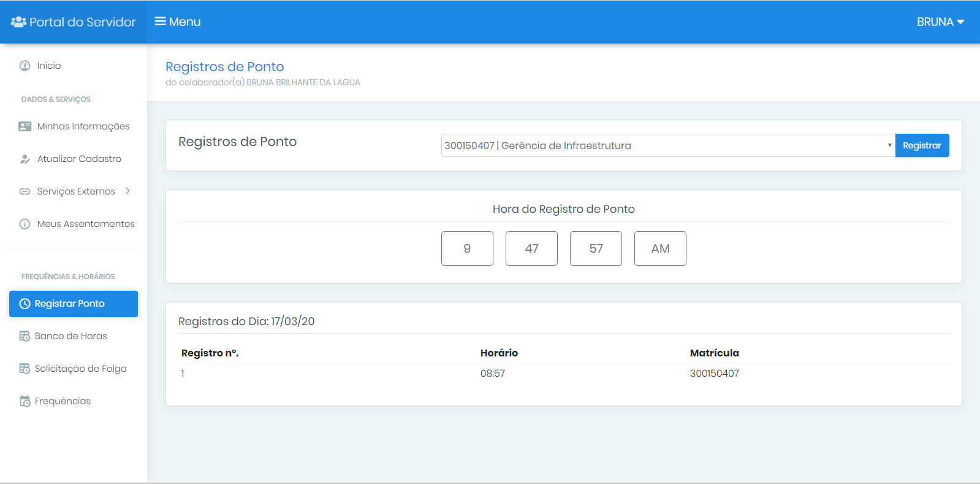This screenshot has height=484, width=980.
Task: Click the Registro nº. column header
Action: click(210, 353)
